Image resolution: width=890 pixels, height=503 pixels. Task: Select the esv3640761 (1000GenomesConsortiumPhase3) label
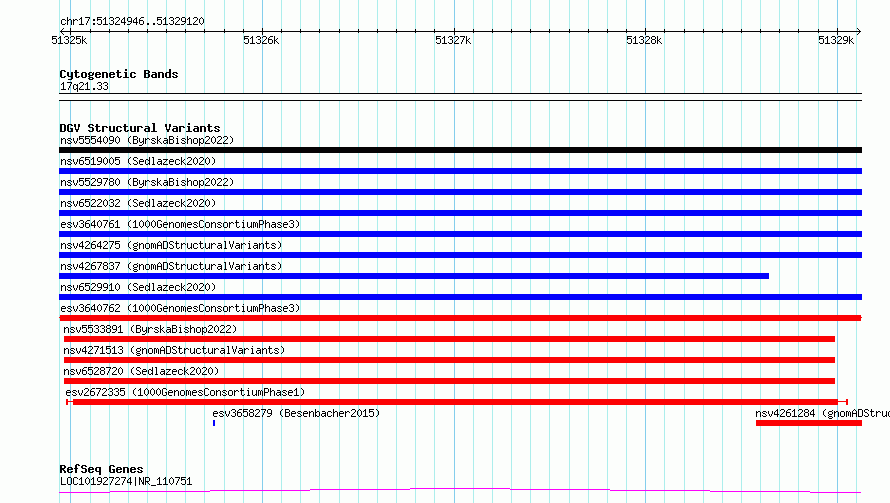coord(180,224)
